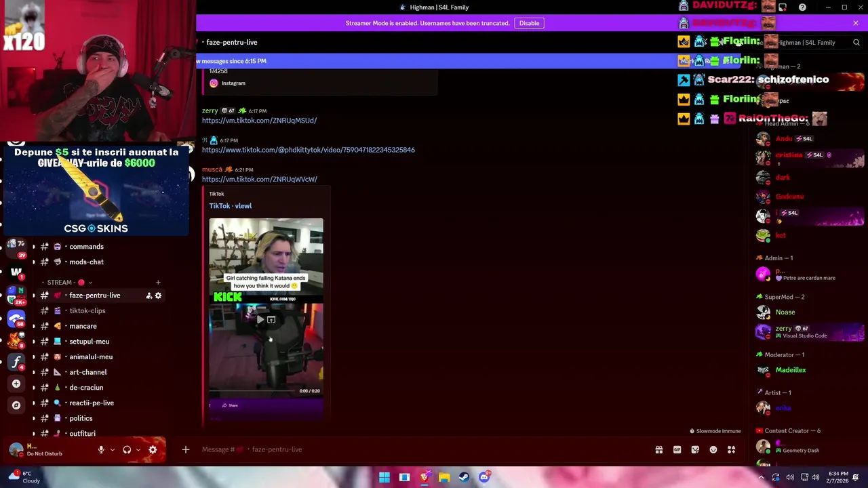Open Discord from the taskbar
This screenshot has width=868, height=488.
484,477
